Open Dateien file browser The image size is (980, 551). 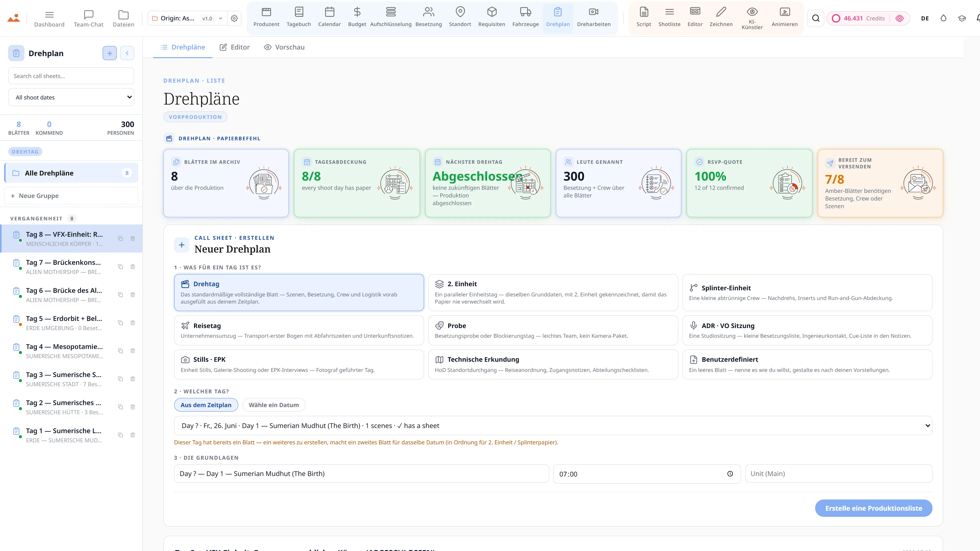(x=123, y=18)
